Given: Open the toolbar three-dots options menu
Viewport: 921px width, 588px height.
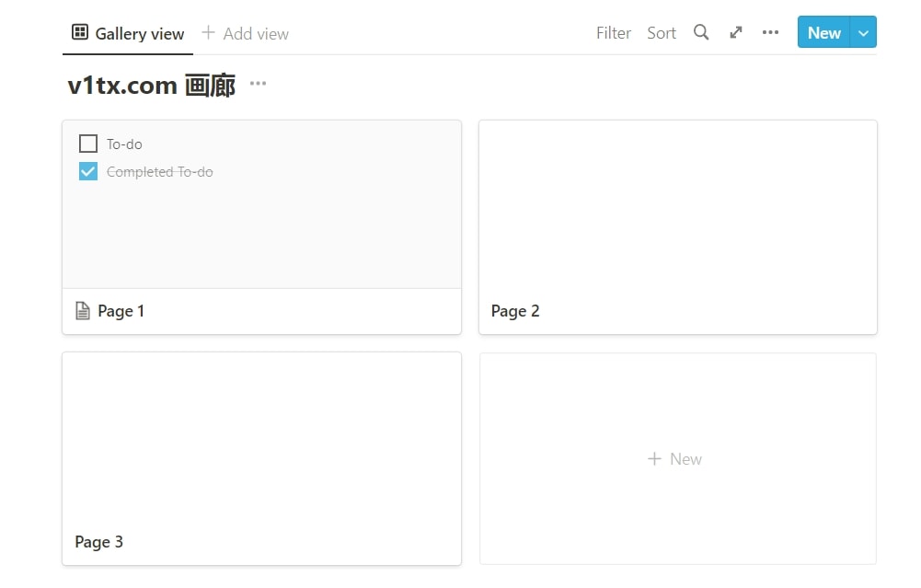Looking at the screenshot, I should (771, 33).
